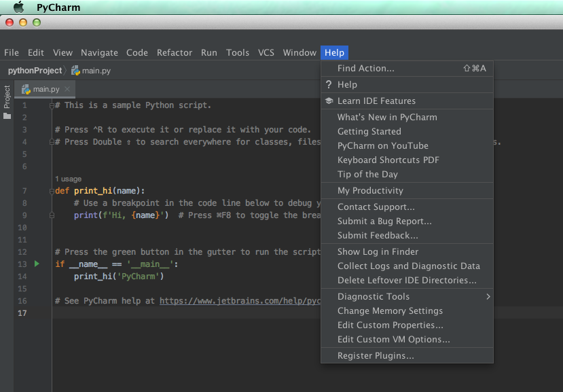Open the Navigate menu

point(99,52)
